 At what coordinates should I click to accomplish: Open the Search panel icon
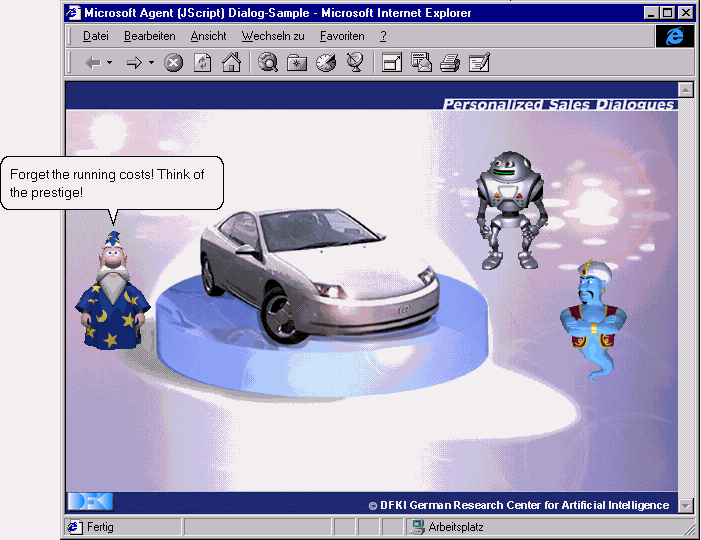[268, 62]
